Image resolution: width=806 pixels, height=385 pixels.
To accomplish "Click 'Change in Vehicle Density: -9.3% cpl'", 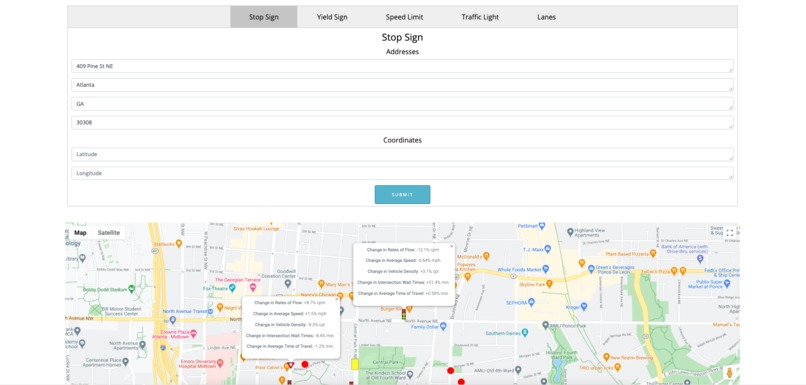I will tap(289, 325).
